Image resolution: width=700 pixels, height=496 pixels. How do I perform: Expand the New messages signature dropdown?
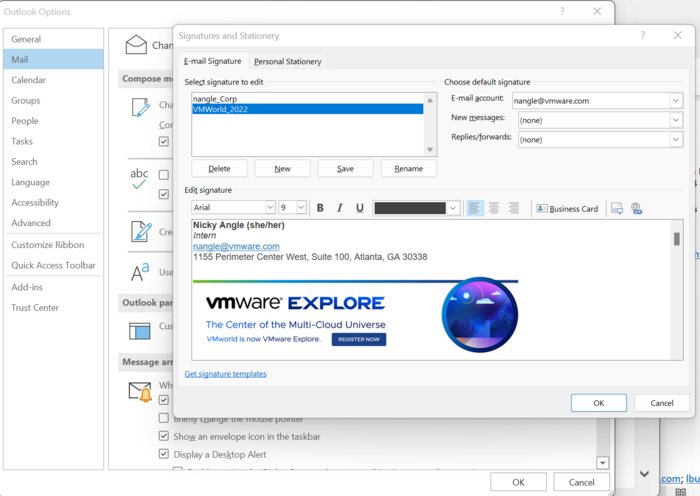(x=676, y=119)
